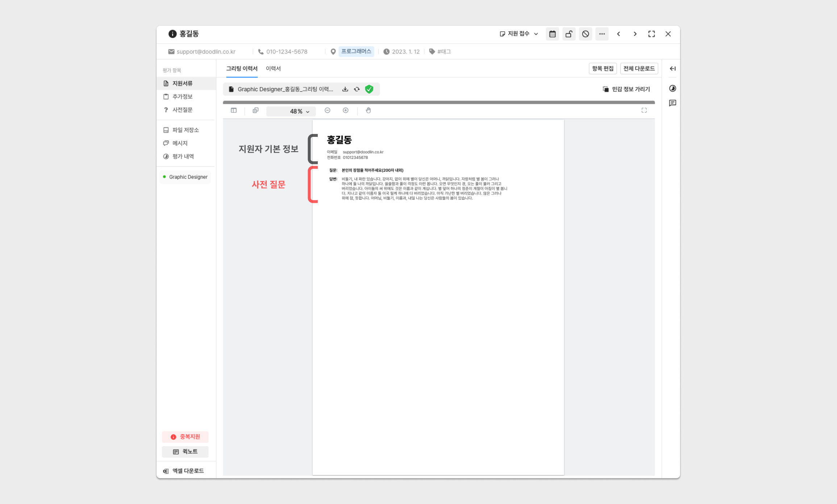This screenshot has width=837, height=504.
Task: Collapse the right side panel arrow
Action: [672, 68]
